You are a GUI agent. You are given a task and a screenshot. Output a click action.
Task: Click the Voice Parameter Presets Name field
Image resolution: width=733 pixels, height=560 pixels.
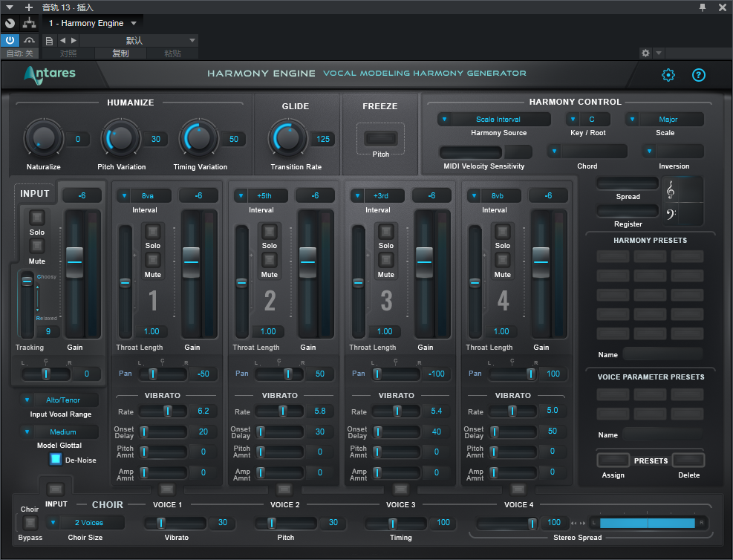pos(663,434)
